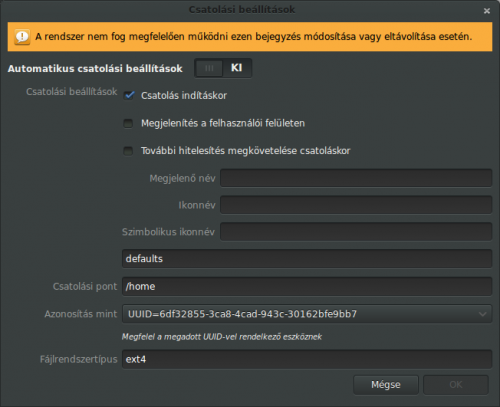Click the warning icon in the orange banner
The image size is (500, 407).
(22, 37)
